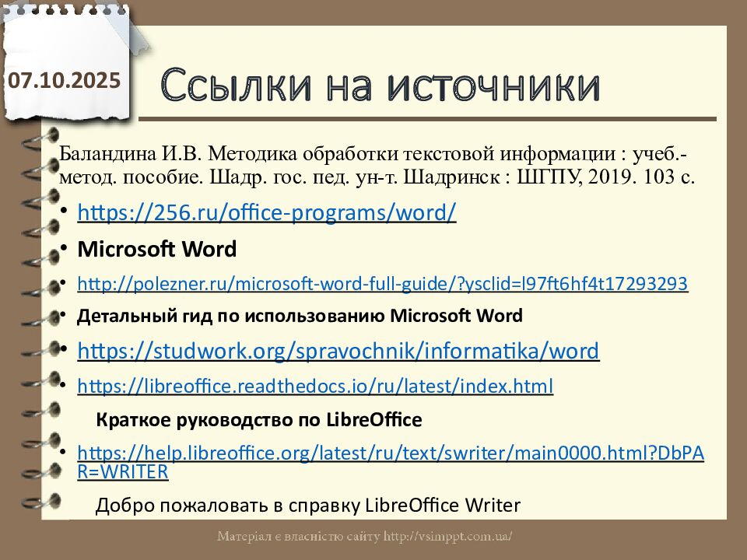Screen dimensions: 747x560
Task: Click the bold Microsoft Word caption
Action: click(157, 250)
